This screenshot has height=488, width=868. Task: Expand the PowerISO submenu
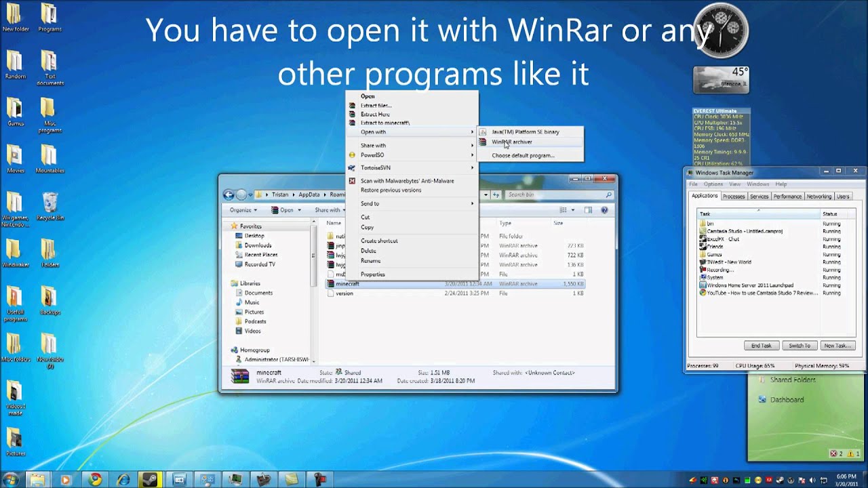(x=473, y=155)
